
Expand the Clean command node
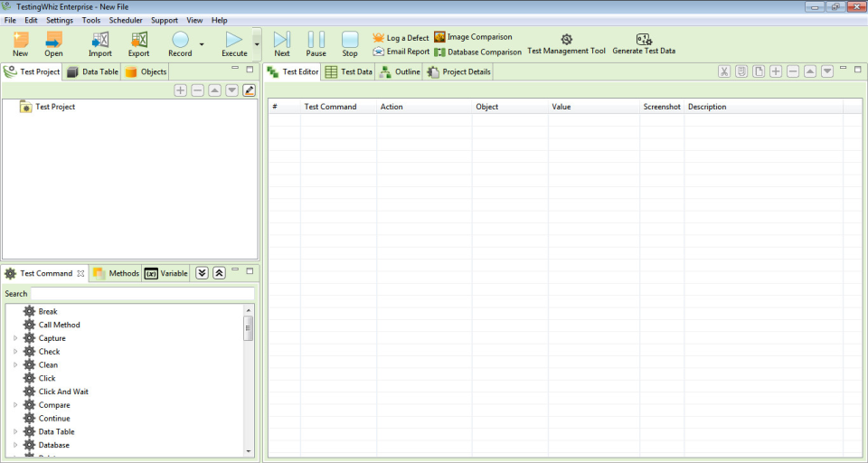[x=15, y=365]
